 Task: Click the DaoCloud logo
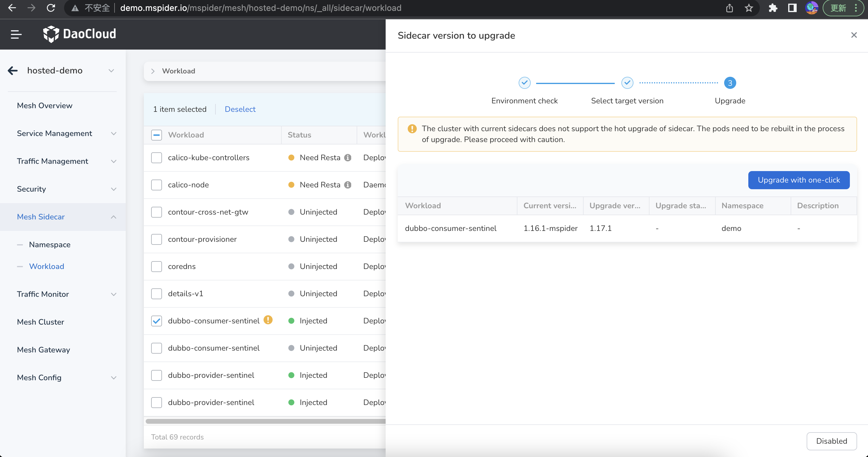click(79, 34)
